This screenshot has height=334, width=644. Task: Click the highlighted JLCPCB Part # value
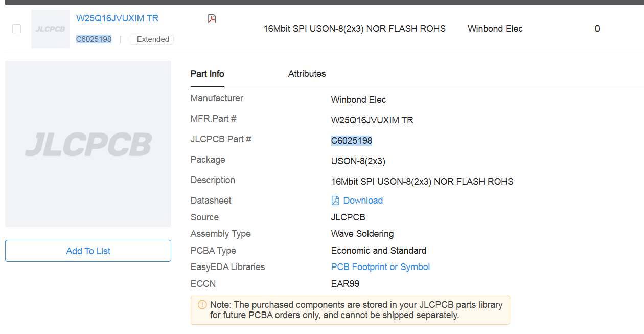click(x=351, y=141)
